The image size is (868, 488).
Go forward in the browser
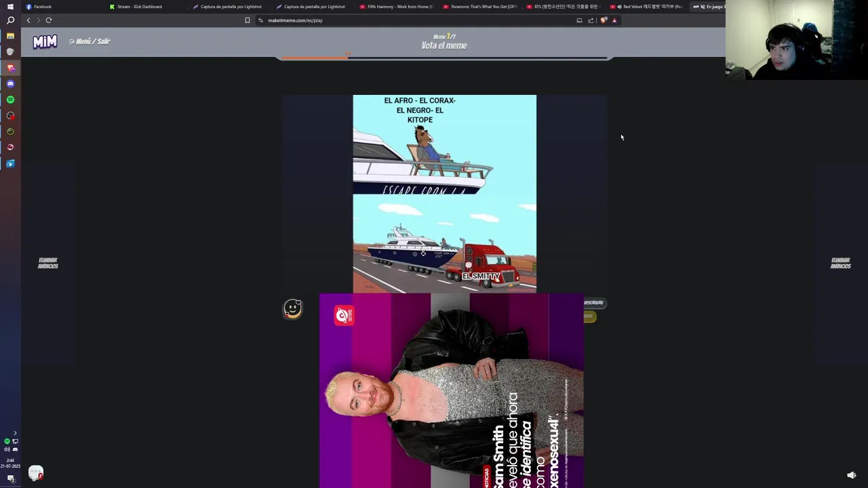point(38,20)
